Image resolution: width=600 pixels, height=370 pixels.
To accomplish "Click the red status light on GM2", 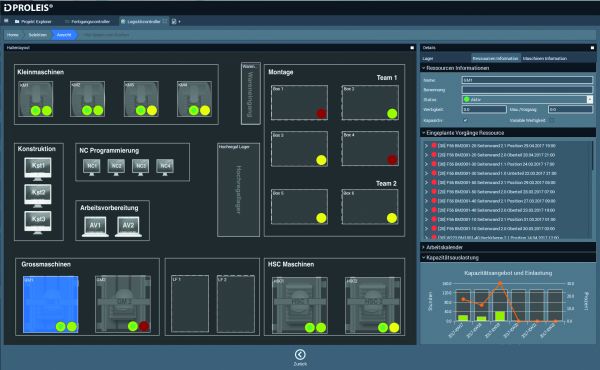I will [144, 326].
